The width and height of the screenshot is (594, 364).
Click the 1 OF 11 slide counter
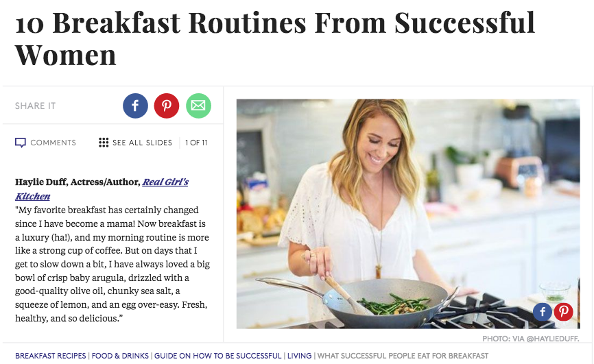pos(196,143)
